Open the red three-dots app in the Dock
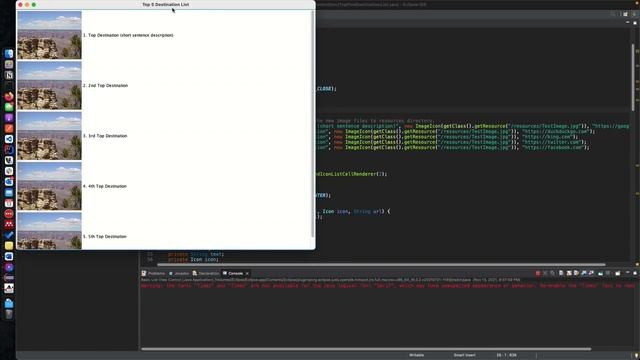 (x=9, y=214)
